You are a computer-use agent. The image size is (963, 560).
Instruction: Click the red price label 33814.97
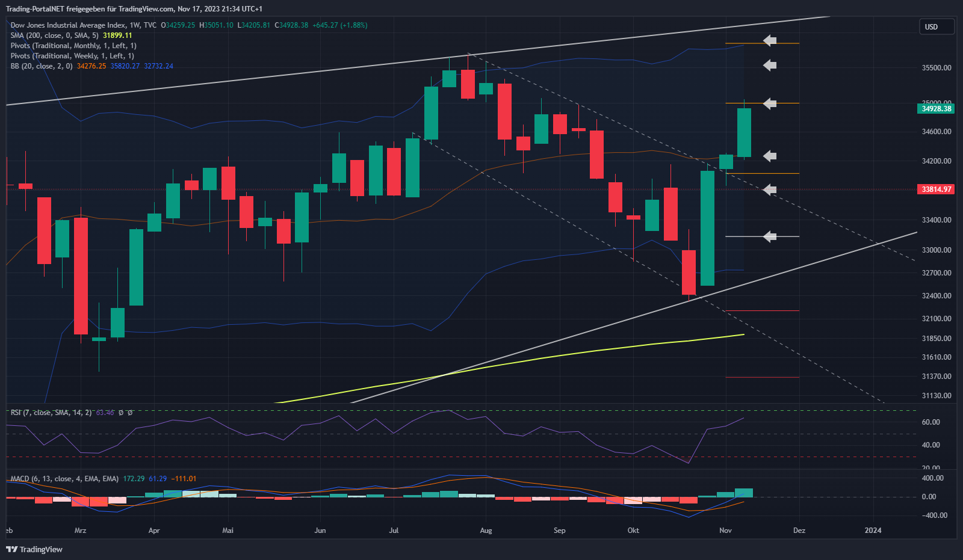[x=937, y=189]
